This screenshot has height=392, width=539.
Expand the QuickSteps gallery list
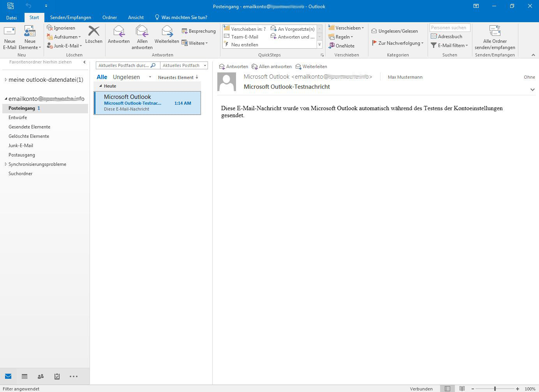(320, 45)
